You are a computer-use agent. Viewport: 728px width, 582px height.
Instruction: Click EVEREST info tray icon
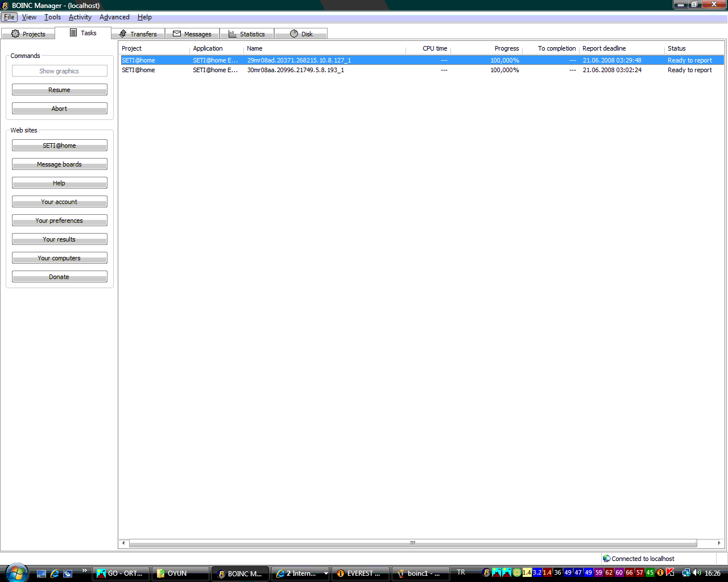(660, 572)
